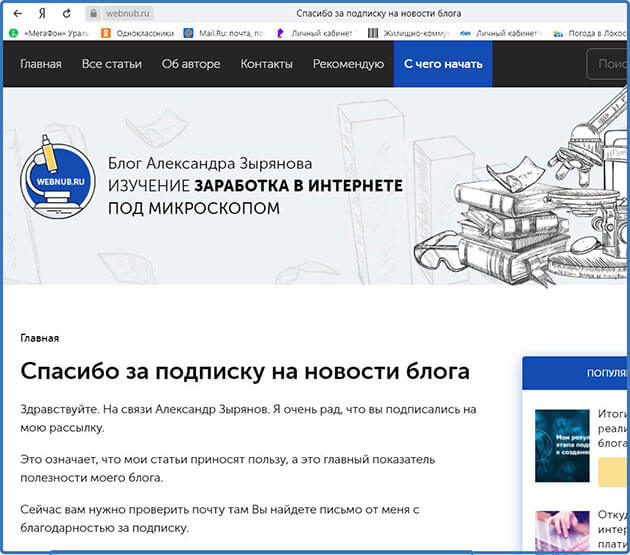Click the browser back arrow
The width and height of the screenshot is (630, 555).
click(x=16, y=14)
